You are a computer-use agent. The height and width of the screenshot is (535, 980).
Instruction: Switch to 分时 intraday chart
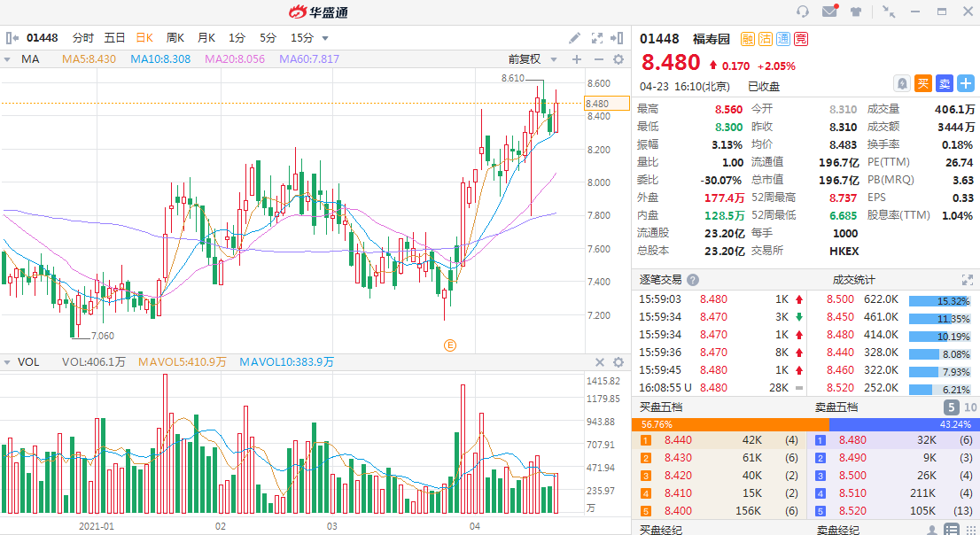(x=83, y=38)
